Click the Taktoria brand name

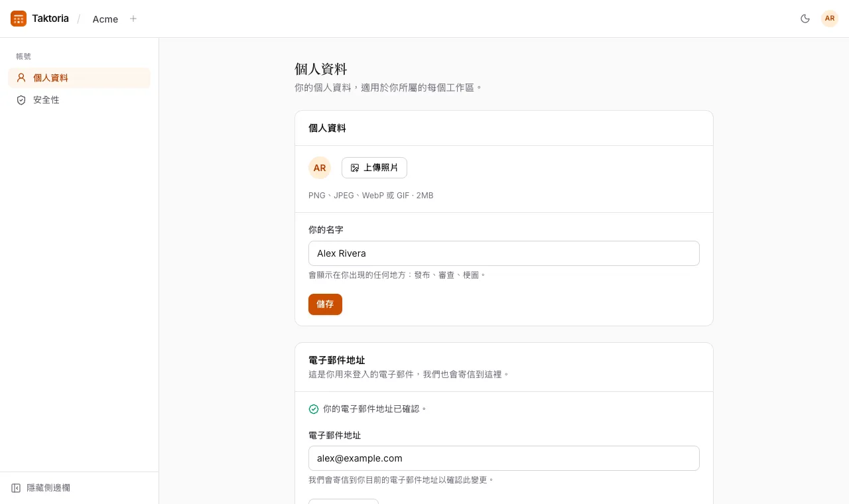(50, 19)
